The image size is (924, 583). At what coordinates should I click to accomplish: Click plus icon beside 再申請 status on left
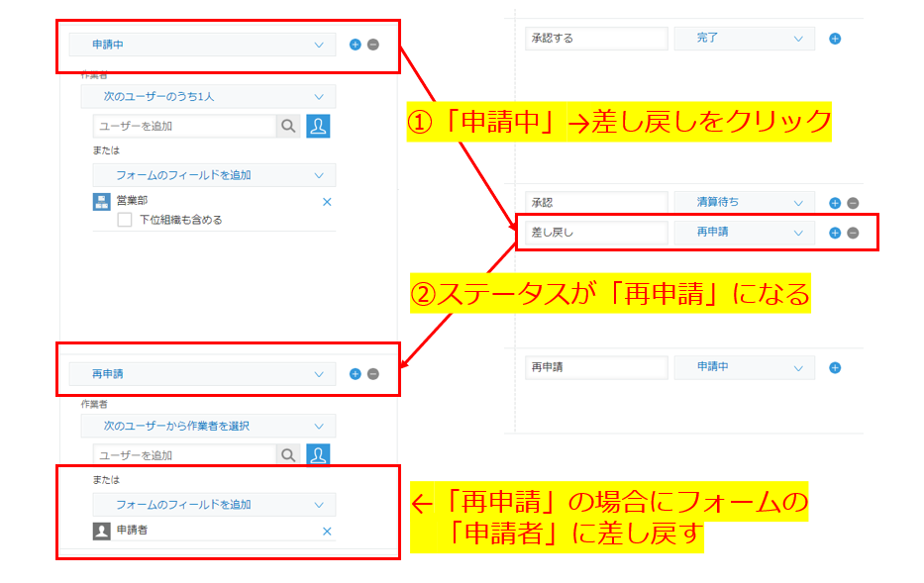coord(356,374)
